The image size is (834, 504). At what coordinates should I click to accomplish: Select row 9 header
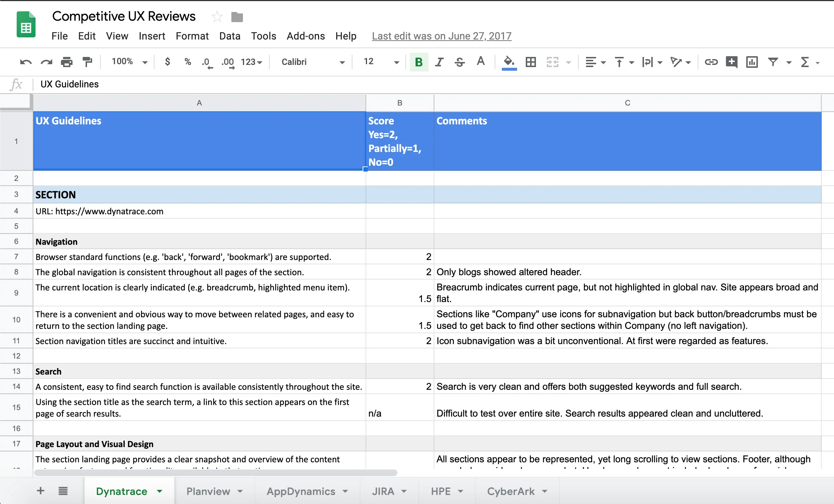pos(16,293)
